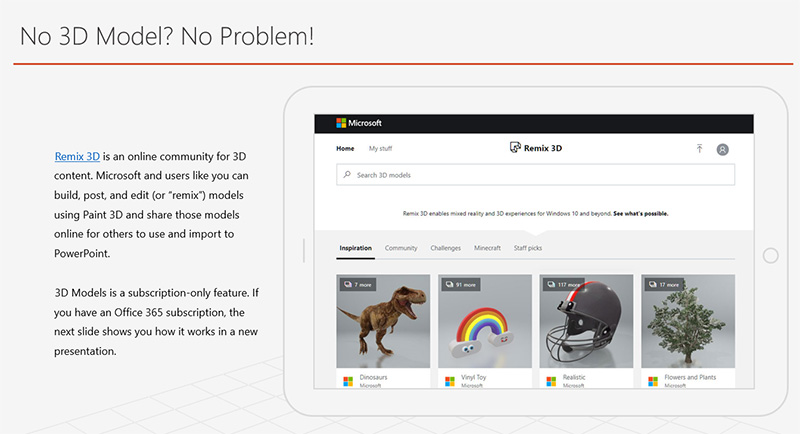800x434 pixels.
Task: Click the slide title No 3D Model? No Problem!
Action: pos(167,36)
